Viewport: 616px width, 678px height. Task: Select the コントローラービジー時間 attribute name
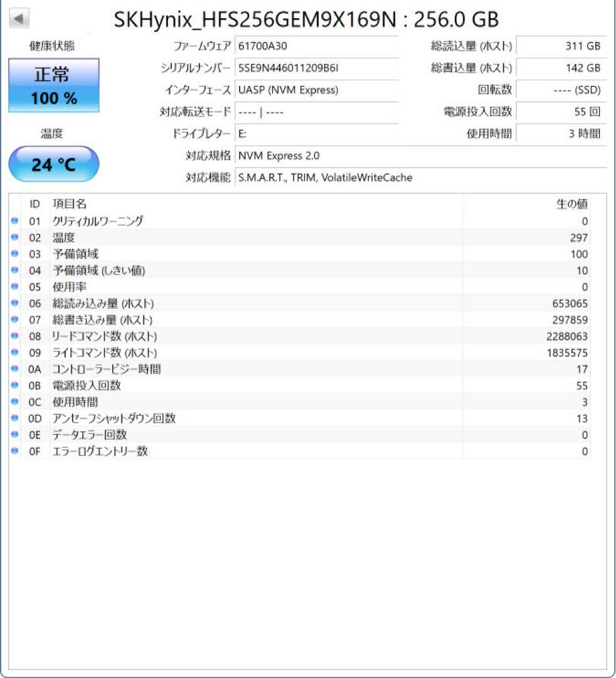107,369
